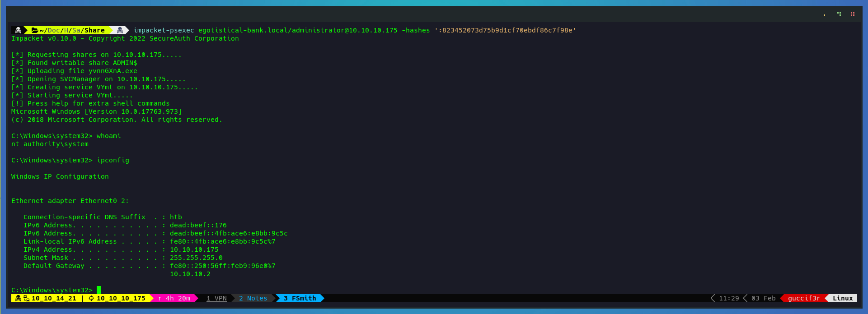868x314 pixels.
Task: Click the Opening SVCManager line
Action: [x=99, y=79]
